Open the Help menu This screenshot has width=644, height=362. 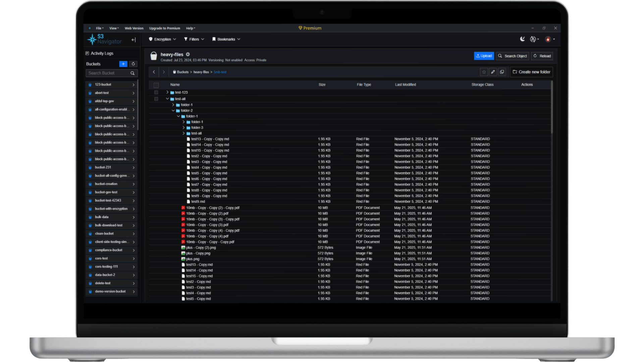(x=191, y=28)
